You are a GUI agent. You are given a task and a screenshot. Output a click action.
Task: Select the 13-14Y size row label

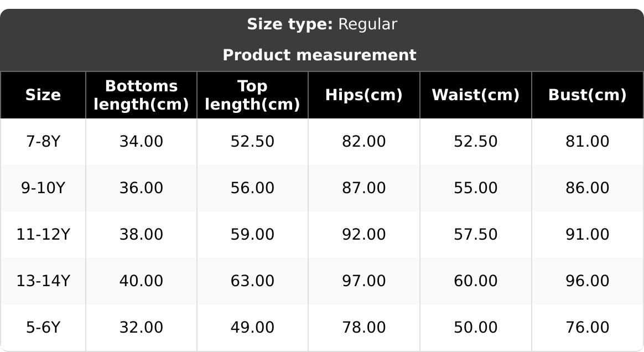tap(43, 281)
